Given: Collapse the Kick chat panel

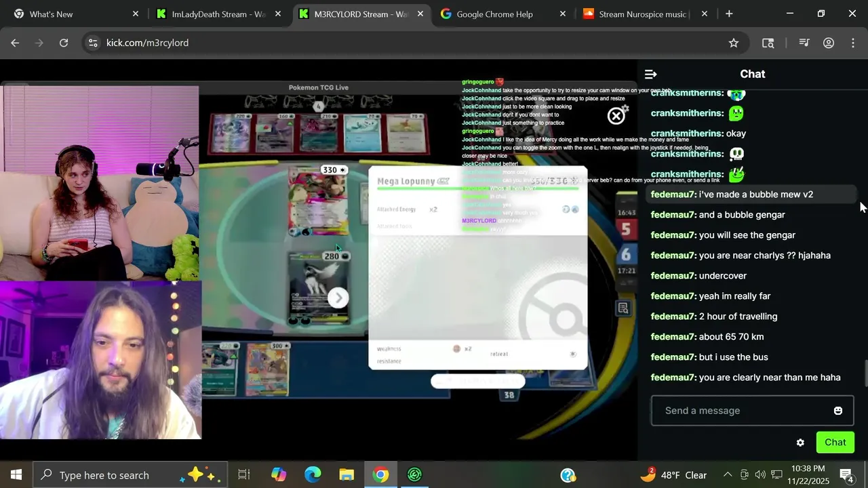Looking at the screenshot, I should 650,74.
